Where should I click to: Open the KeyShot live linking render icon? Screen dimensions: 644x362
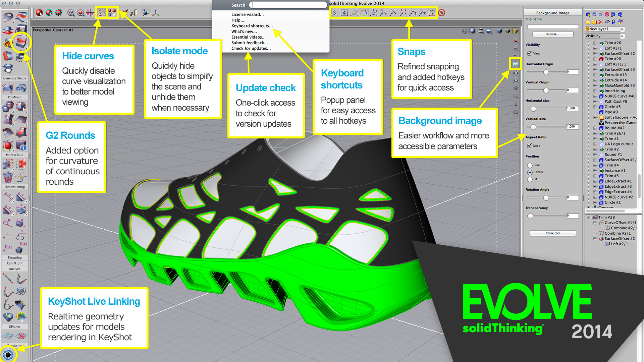click(x=8, y=354)
